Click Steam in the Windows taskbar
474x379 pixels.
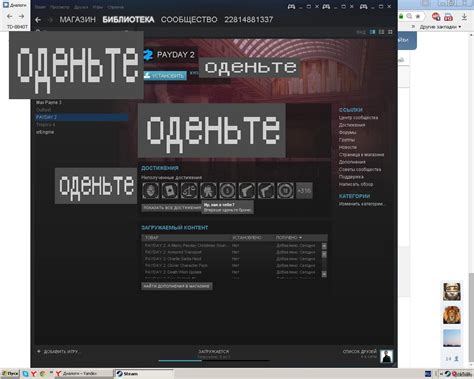[x=144, y=374]
